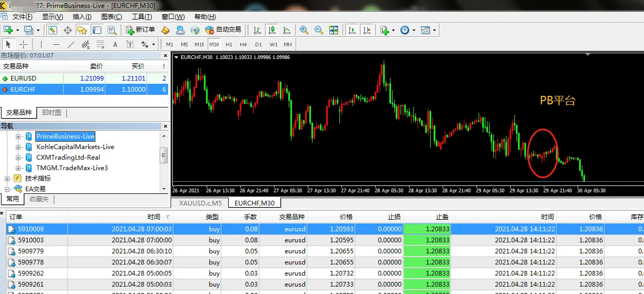Click the zoom out magnifier icon
644x294 pixels.
[x=319, y=30]
